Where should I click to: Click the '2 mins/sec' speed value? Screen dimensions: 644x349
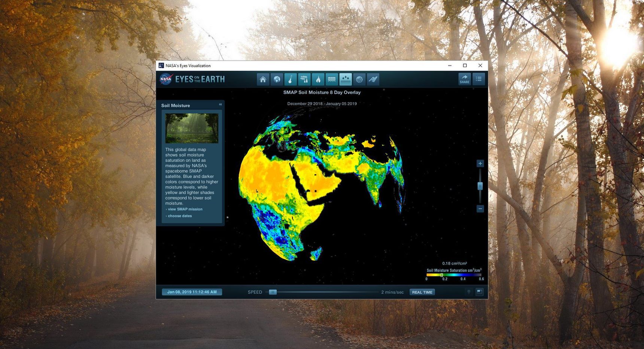pos(392,292)
